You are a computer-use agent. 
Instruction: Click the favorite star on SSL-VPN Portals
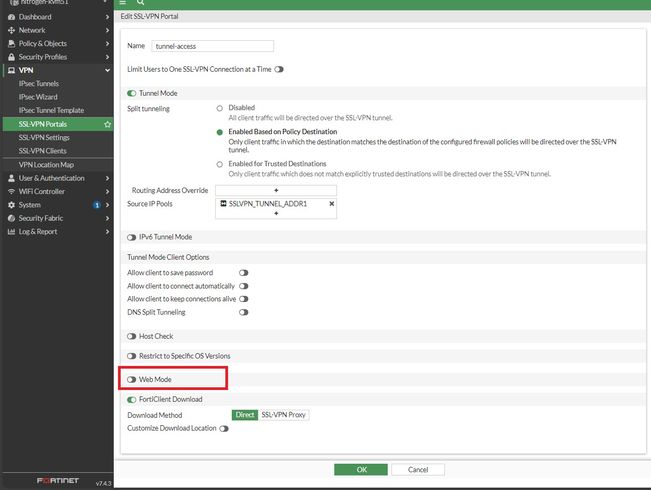point(108,124)
